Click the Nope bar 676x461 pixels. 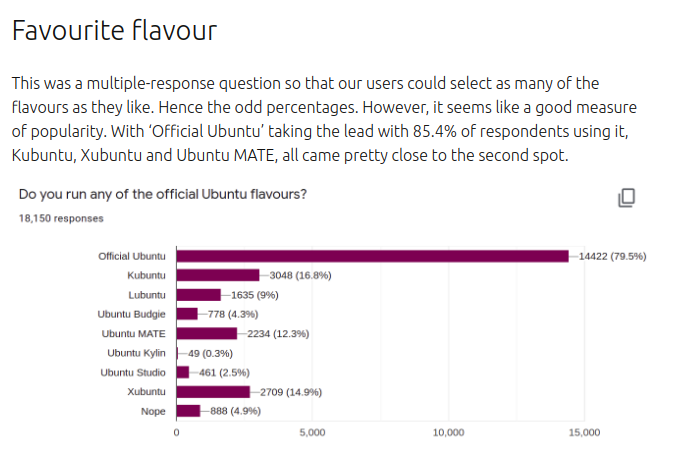tap(188, 410)
